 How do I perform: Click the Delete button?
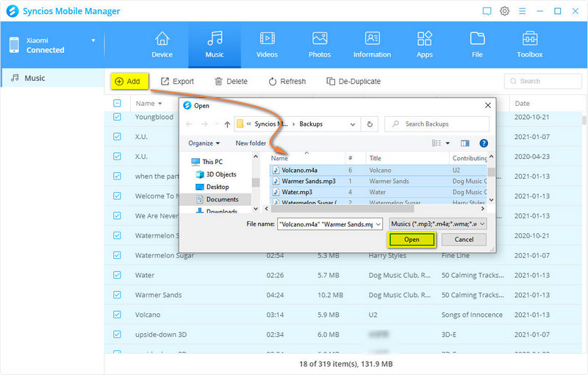point(231,82)
